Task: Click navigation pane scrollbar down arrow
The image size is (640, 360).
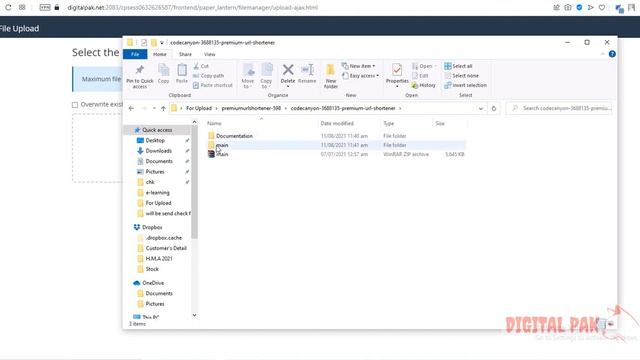Action: 194,315
